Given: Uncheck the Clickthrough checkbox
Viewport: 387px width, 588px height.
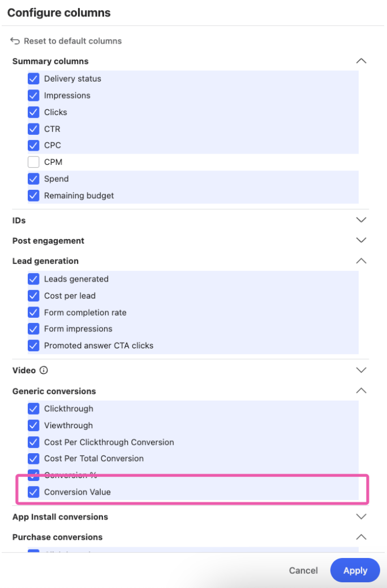Looking at the screenshot, I should 33,408.
